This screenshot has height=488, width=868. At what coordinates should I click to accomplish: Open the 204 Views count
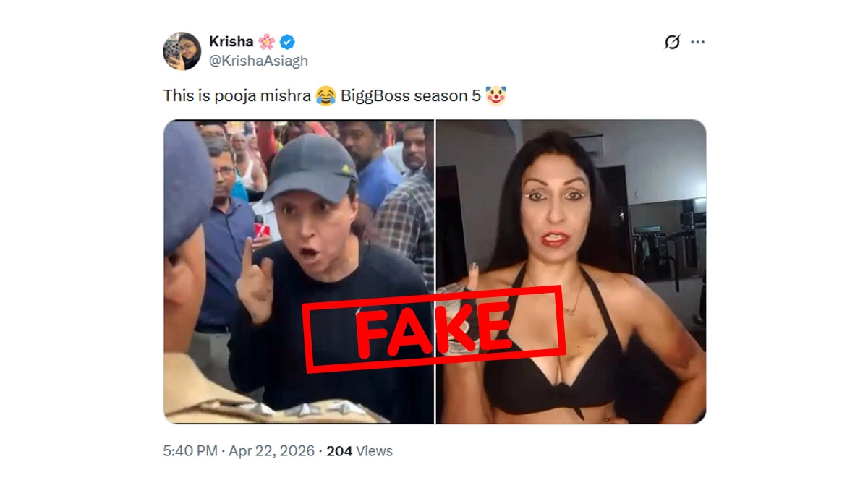click(x=359, y=451)
